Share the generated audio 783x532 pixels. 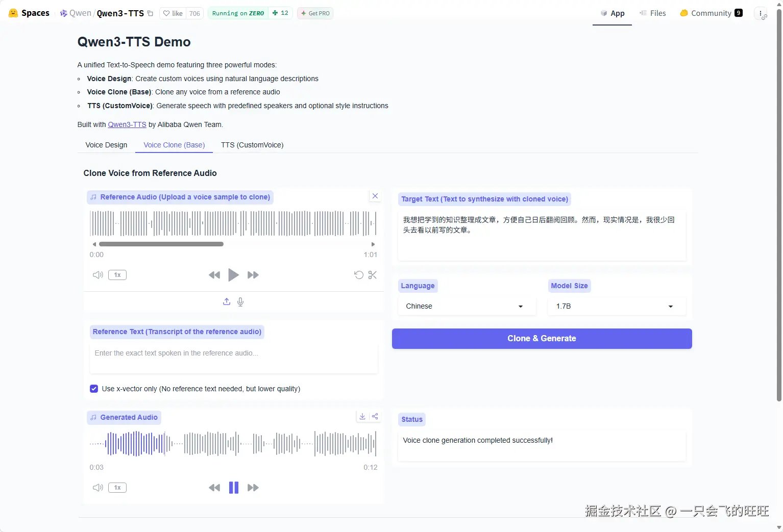(375, 416)
